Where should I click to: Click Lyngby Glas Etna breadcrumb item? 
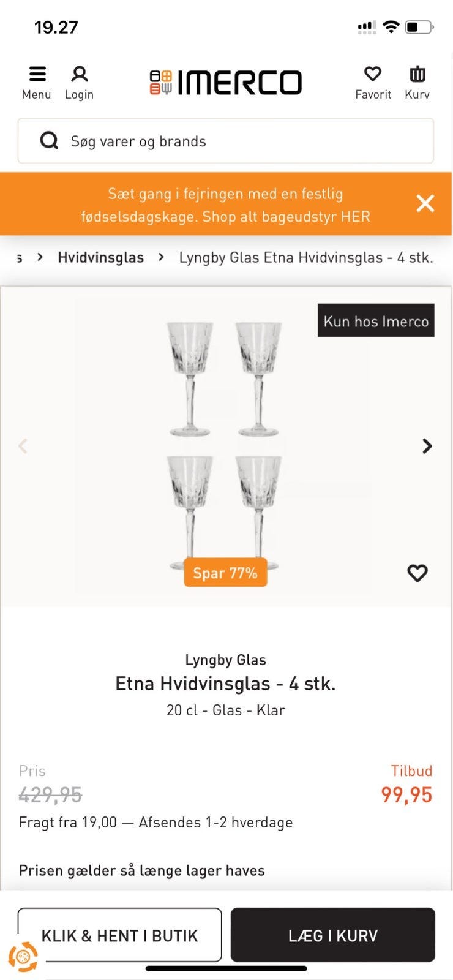(305, 257)
